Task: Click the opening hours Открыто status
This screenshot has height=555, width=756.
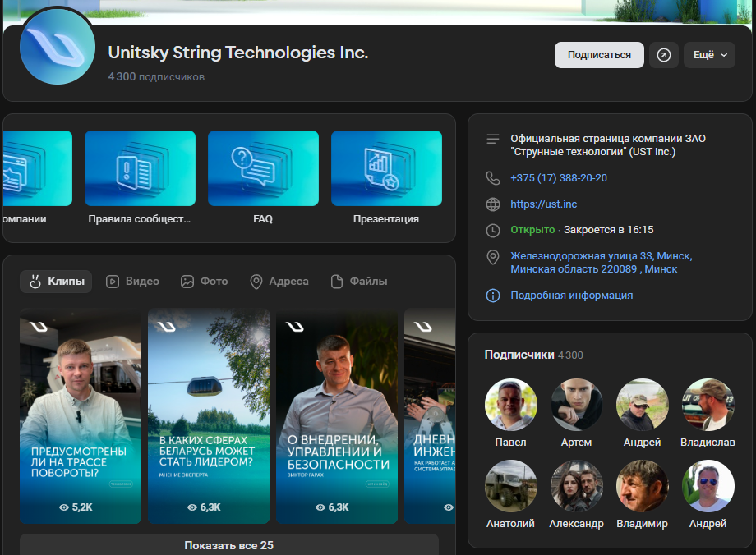Action: pyautogui.click(x=532, y=230)
